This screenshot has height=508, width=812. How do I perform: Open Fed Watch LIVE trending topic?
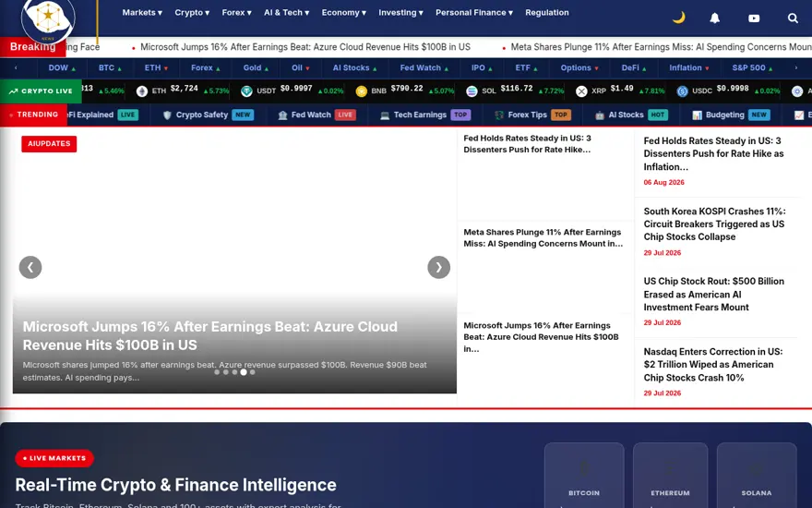tap(316, 115)
